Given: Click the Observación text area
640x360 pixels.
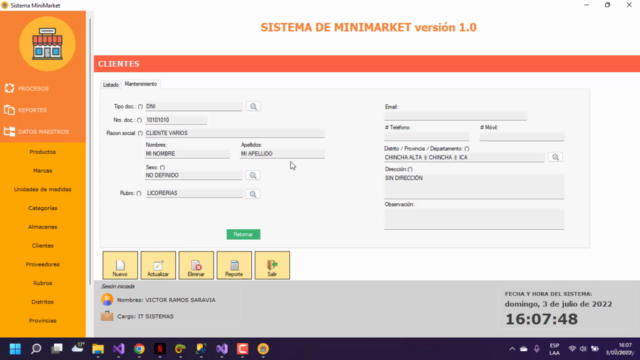Looking at the screenshot, I should 474,220.
